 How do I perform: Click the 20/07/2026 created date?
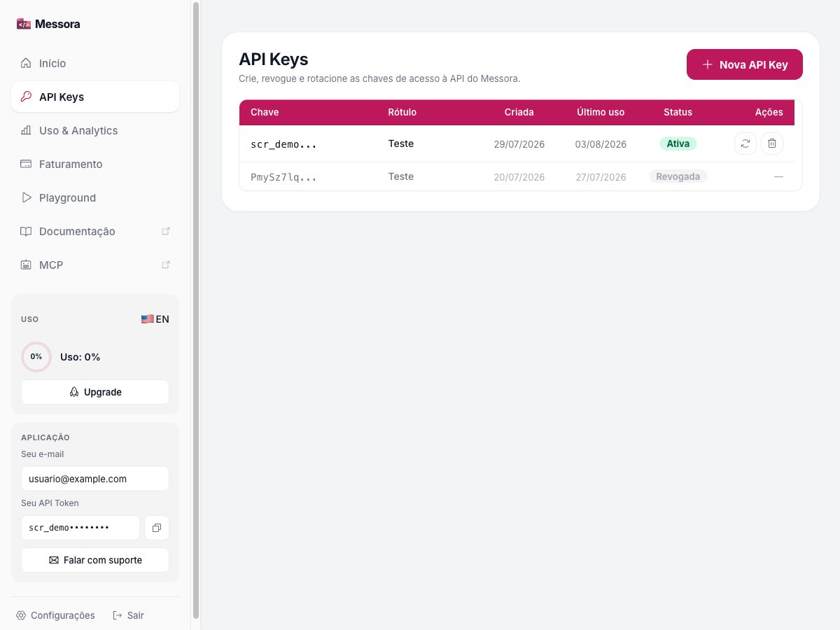coord(519,177)
